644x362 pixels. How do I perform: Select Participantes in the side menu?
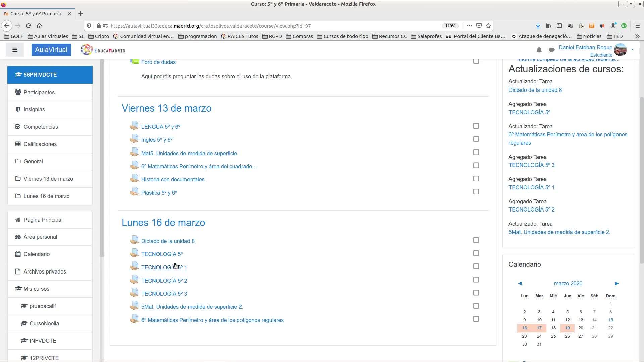39,92
